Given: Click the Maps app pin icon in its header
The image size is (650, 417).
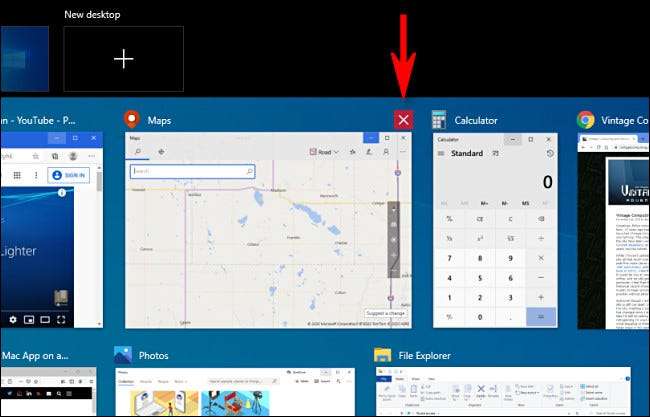Looking at the screenshot, I should click(x=132, y=119).
